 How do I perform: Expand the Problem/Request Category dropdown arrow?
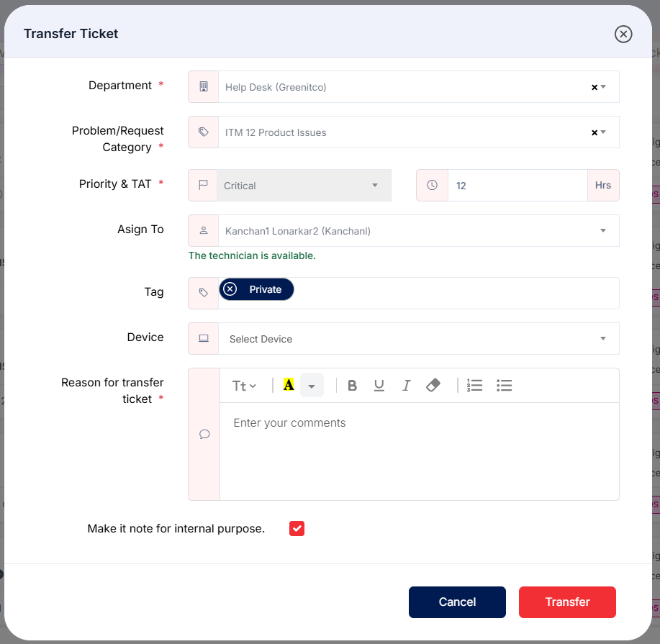click(x=603, y=132)
